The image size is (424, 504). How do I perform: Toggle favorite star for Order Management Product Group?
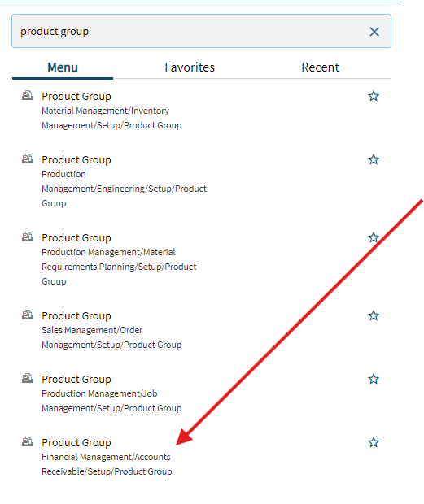(374, 315)
